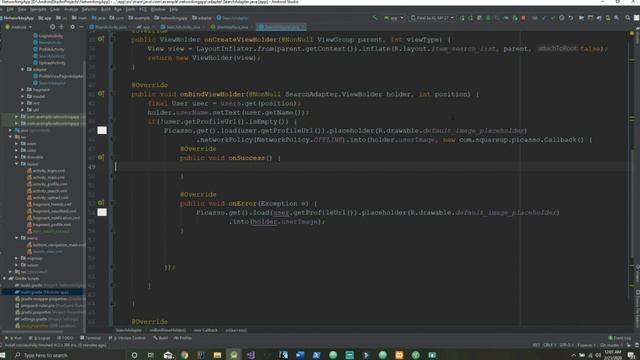Open the Navigate menu

[38, 9]
